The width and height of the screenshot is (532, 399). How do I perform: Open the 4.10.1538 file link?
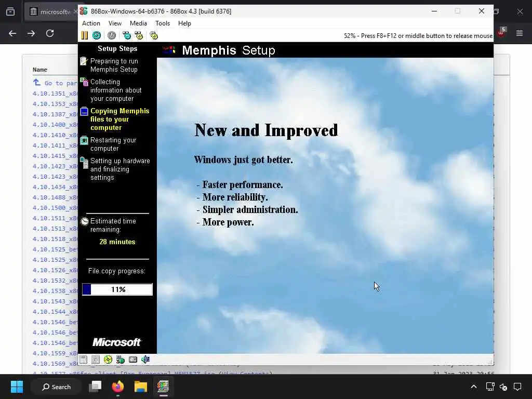pyautogui.click(x=55, y=291)
